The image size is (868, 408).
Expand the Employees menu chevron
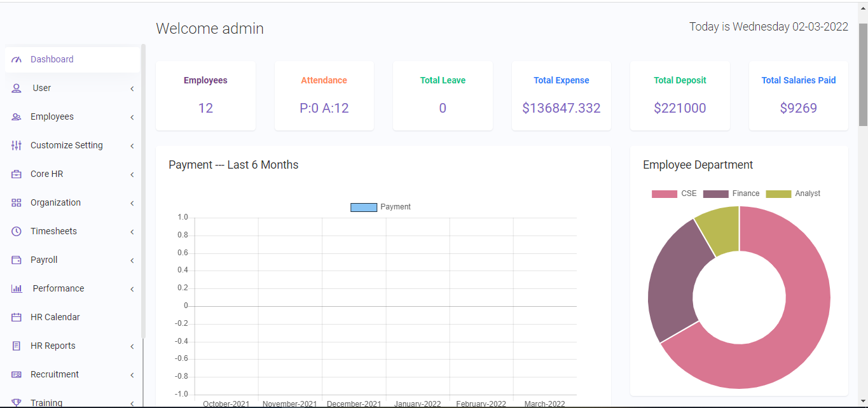click(132, 117)
